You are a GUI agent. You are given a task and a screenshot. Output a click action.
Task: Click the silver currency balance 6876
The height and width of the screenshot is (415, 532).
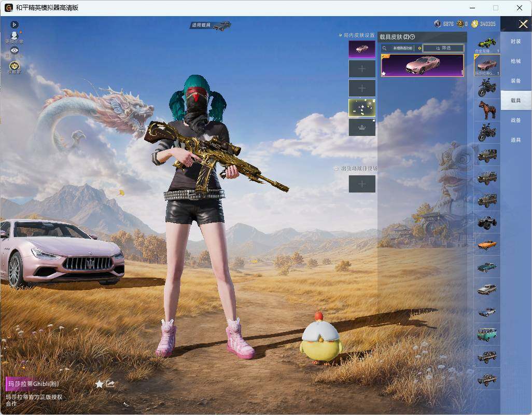click(444, 24)
